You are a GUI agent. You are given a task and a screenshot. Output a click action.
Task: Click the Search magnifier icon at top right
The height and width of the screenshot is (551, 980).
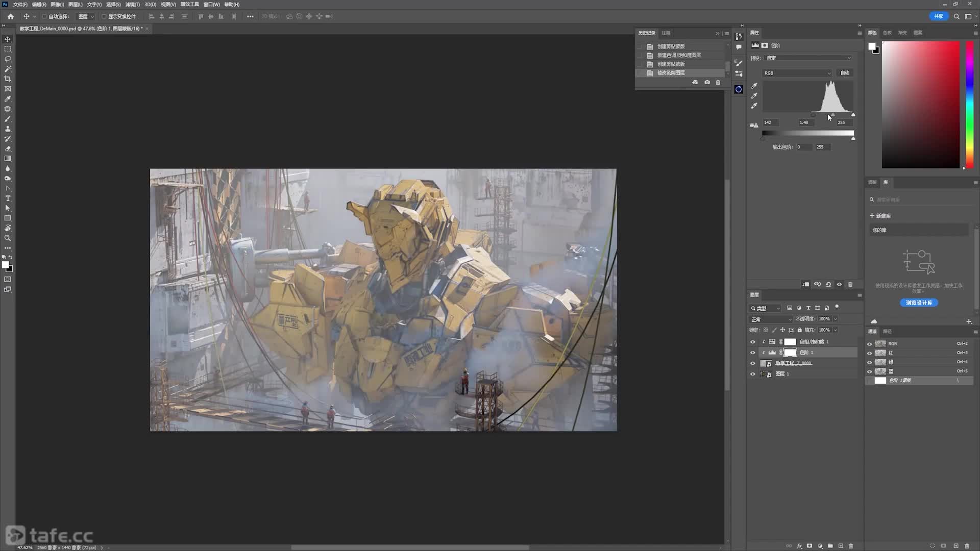pyautogui.click(x=957, y=16)
